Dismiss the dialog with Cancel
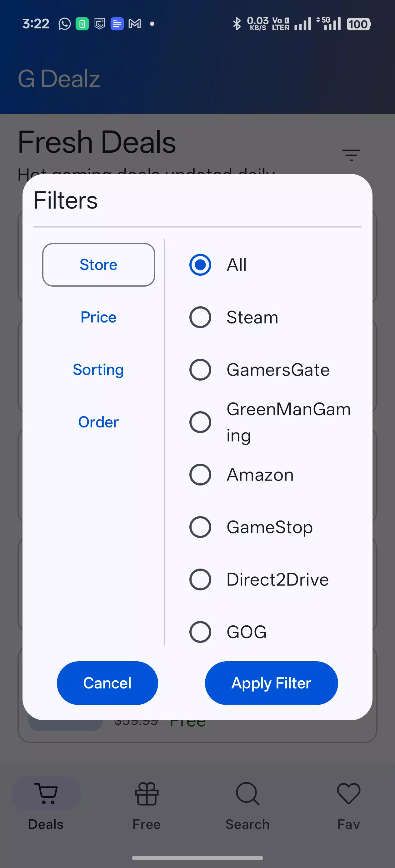The height and width of the screenshot is (868, 395). [107, 683]
